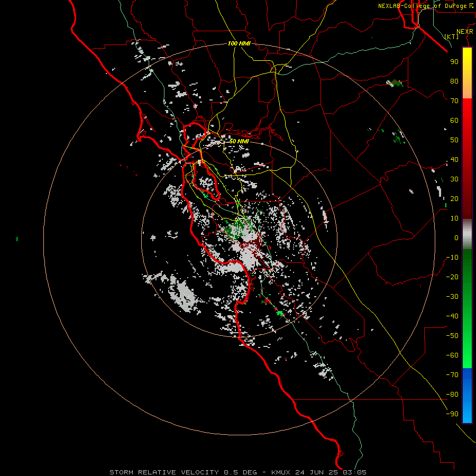Image resolution: width=476 pixels, height=476 pixels.
Task: Click the -70 scale value
Action: (452, 375)
